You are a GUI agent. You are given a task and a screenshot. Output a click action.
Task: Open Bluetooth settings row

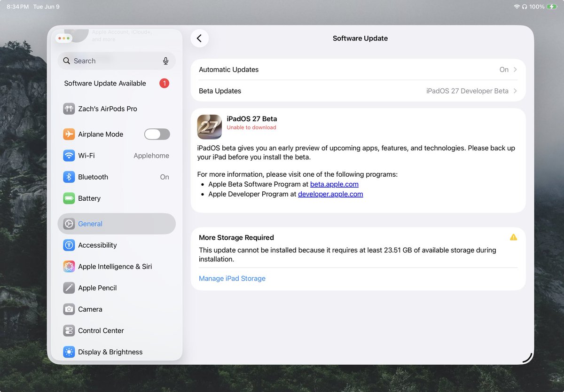pyautogui.click(x=117, y=177)
